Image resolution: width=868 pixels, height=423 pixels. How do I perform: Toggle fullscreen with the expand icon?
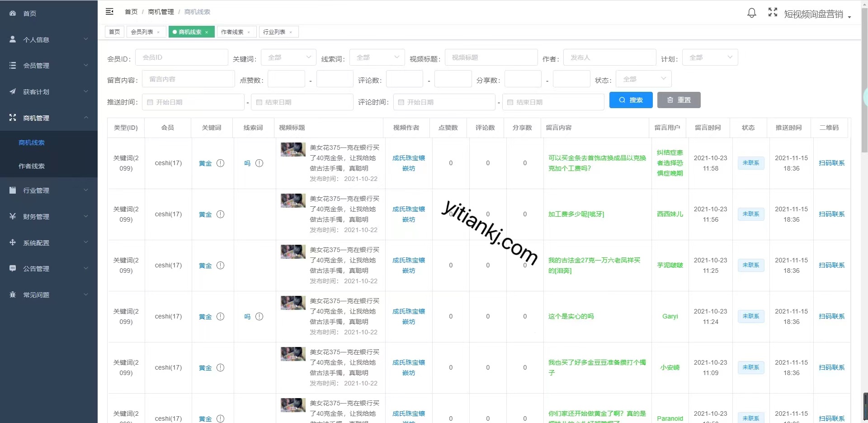(x=773, y=13)
